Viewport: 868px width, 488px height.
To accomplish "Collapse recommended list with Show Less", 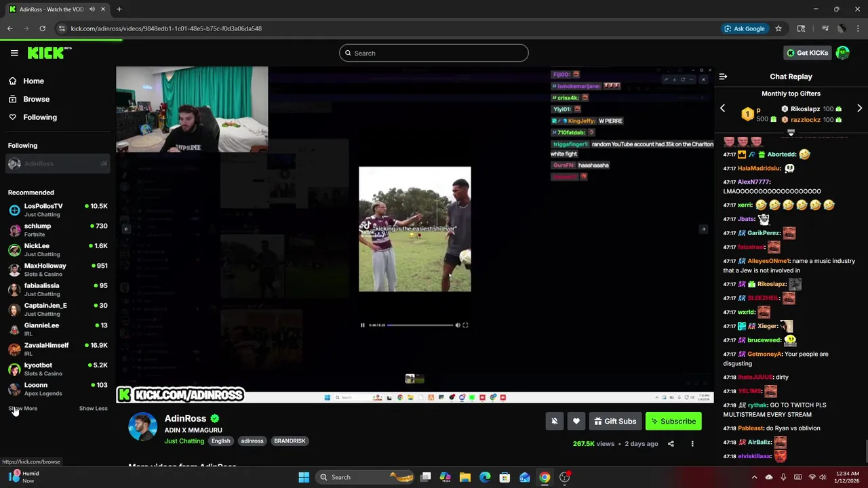I will pos(93,409).
